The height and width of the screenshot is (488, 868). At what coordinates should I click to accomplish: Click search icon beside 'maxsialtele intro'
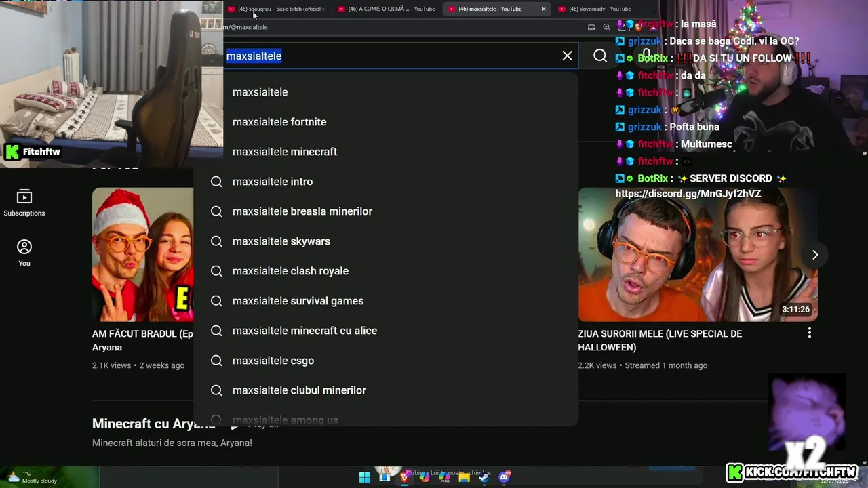click(x=216, y=182)
